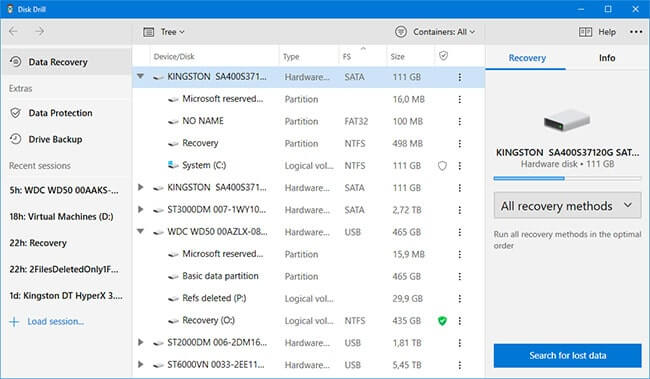Open Help panel
650x379 pixels.
[597, 32]
